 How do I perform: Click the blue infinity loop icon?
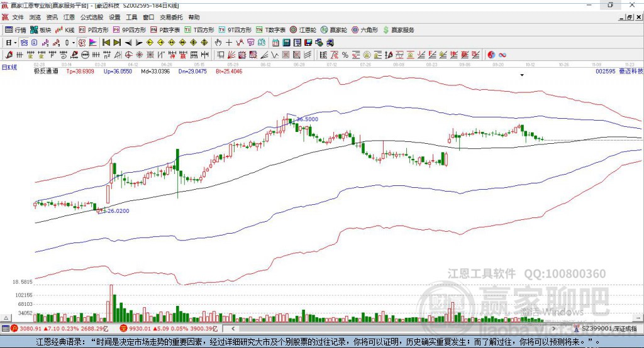click(x=502, y=55)
